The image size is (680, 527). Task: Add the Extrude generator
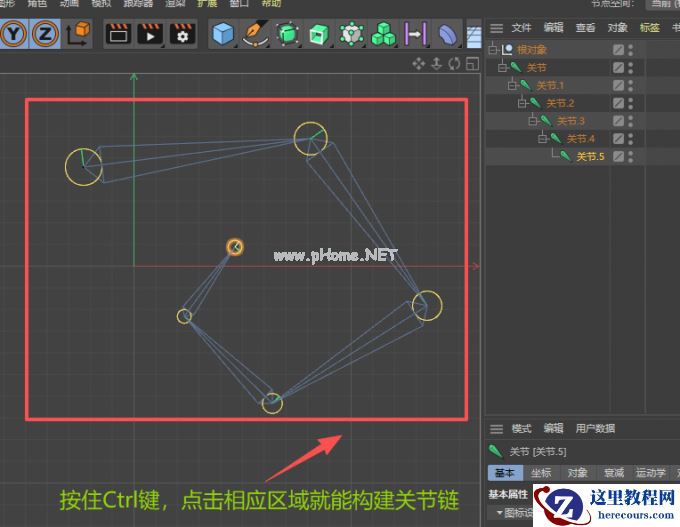[x=319, y=34]
